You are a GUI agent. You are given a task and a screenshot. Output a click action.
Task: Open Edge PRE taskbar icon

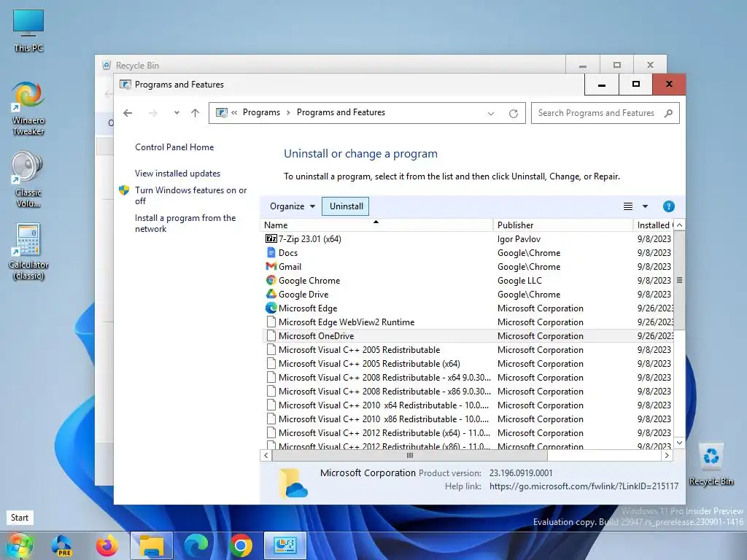[61, 545]
